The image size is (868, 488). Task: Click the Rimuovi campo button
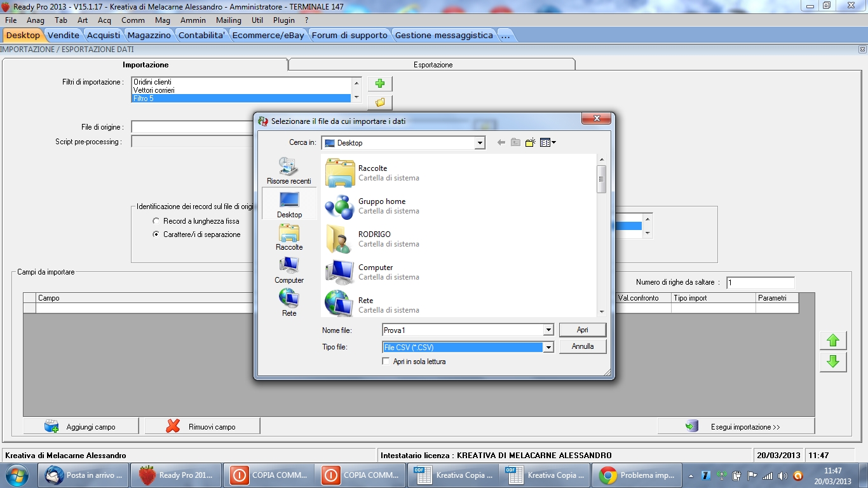202,426
